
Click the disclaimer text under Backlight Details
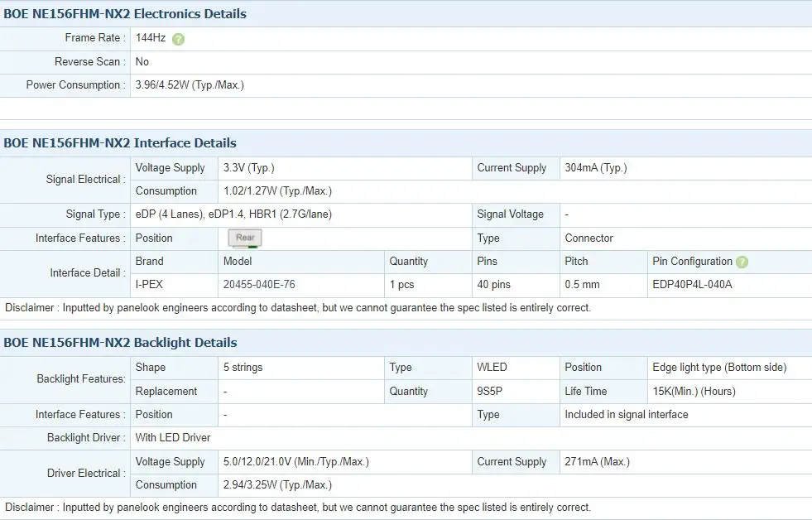[298, 507]
